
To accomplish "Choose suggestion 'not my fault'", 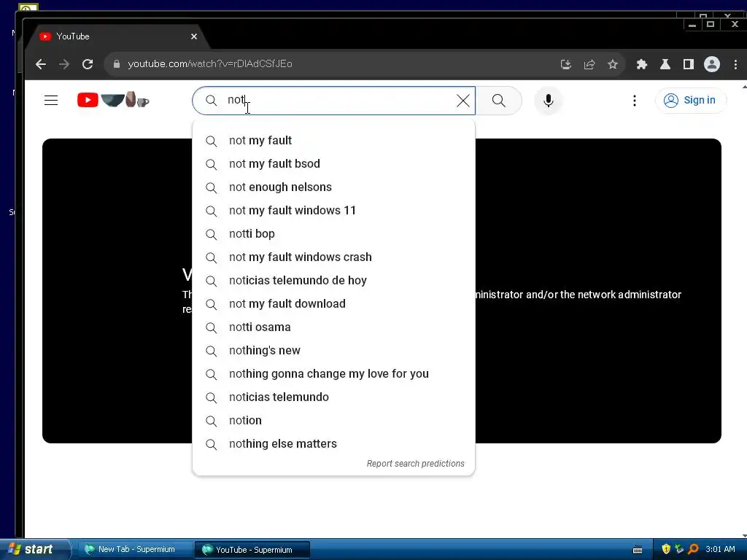I will coord(333,141).
